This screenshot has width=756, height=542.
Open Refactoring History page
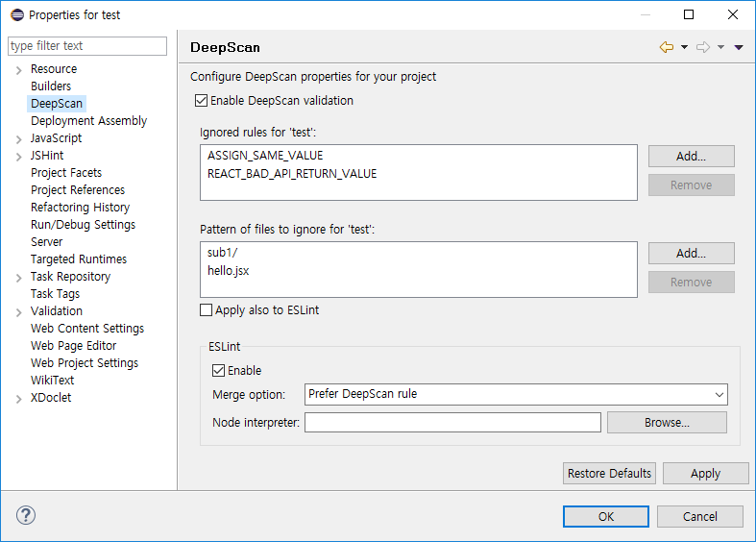tap(80, 208)
